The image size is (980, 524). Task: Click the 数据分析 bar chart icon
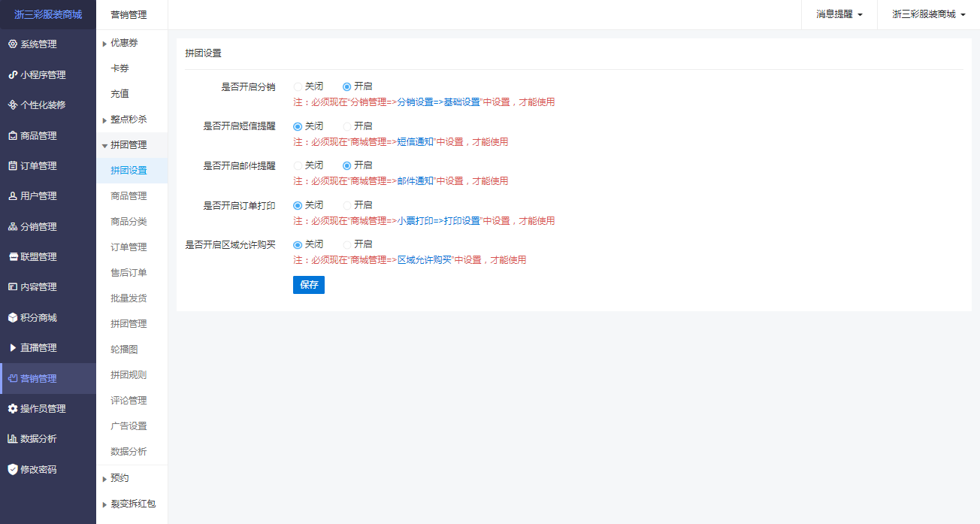pos(12,439)
